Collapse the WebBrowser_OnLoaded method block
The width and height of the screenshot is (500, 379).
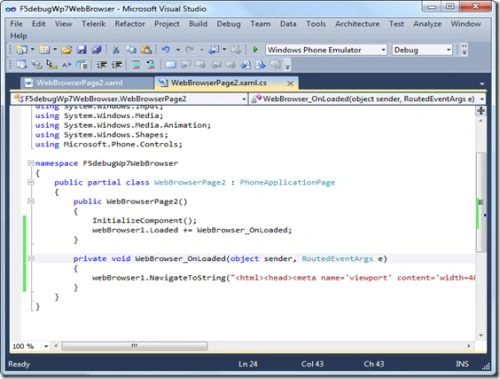coord(31,258)
